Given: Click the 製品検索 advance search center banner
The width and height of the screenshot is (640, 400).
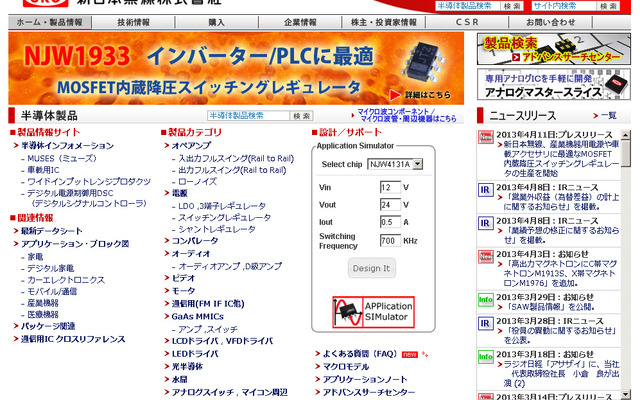Looking at the screenshot, I should pos(554,49).
